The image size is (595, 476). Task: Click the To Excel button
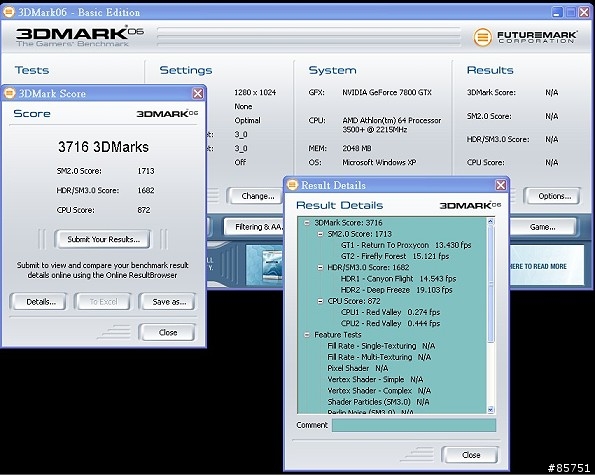point(103,302)
